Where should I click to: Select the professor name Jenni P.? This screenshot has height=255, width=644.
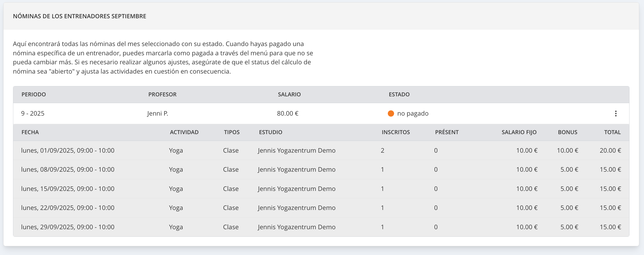pos(157,113)
